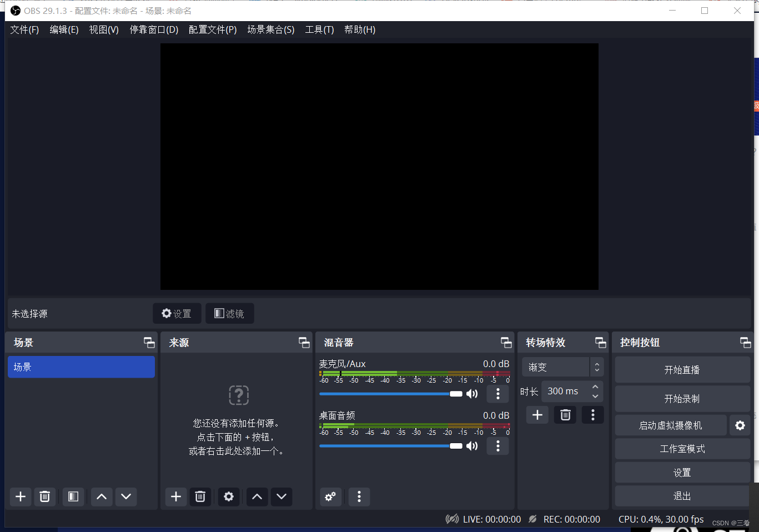Open the 视图(V) menu

tap(104, 29)
